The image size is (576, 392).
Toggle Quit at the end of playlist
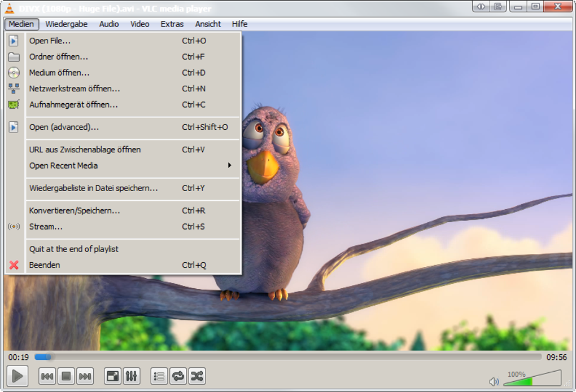(123, 249)
